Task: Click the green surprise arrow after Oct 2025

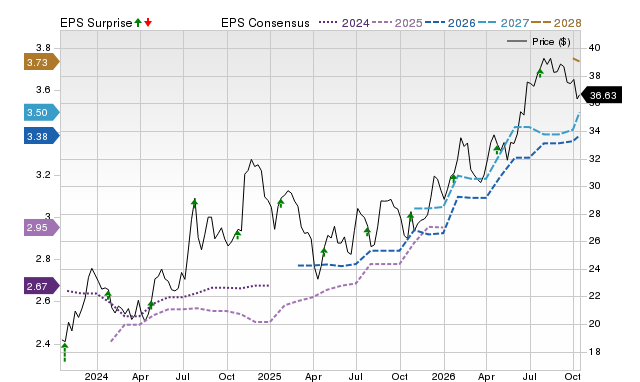Action: coord(410,216)
